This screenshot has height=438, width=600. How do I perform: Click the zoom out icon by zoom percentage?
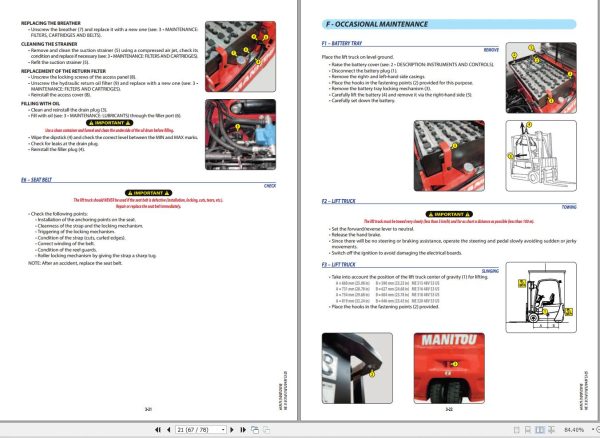click(597, 430)
